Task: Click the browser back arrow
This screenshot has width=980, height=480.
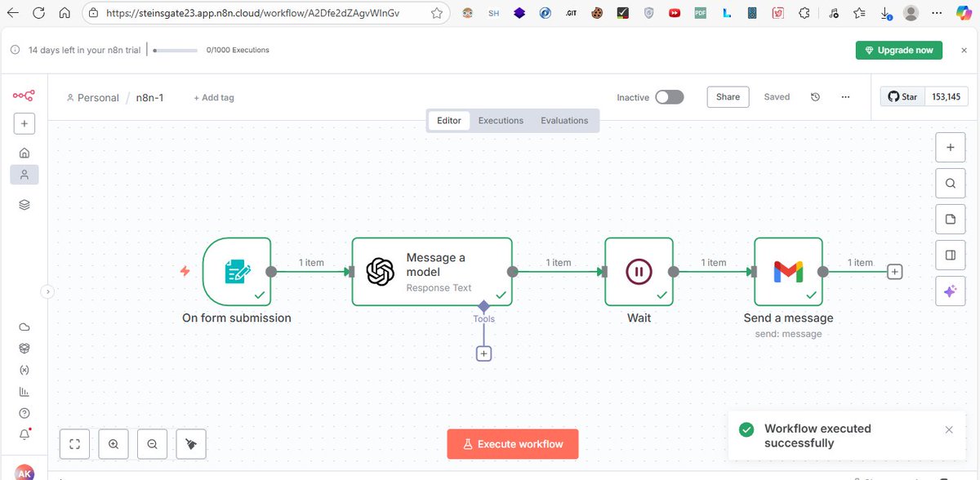Action: [14, 13]
